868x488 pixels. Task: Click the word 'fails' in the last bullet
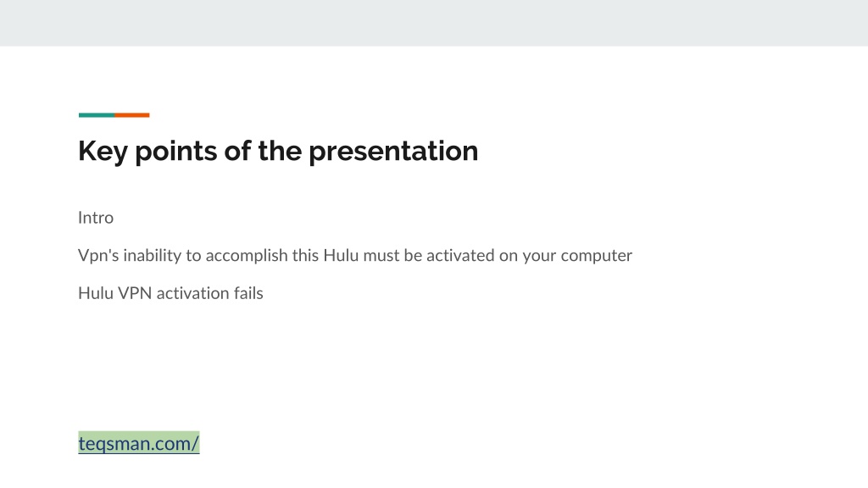tap(248, 292)
